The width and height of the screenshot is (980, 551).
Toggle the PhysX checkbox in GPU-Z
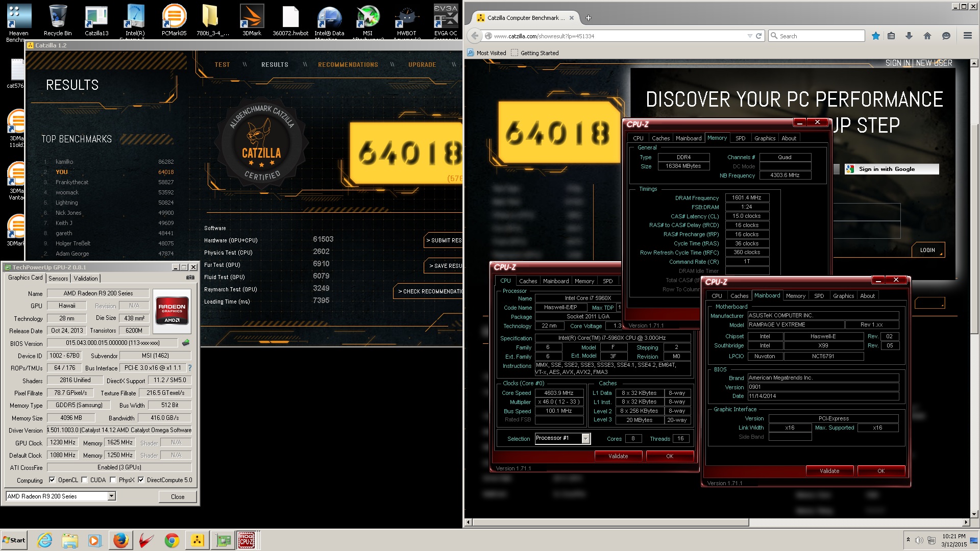(113, 480)
